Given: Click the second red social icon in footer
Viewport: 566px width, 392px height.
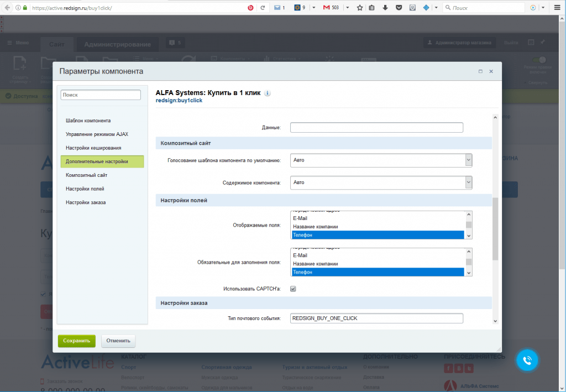Looking at the screenshot, I should coord(459,368).
